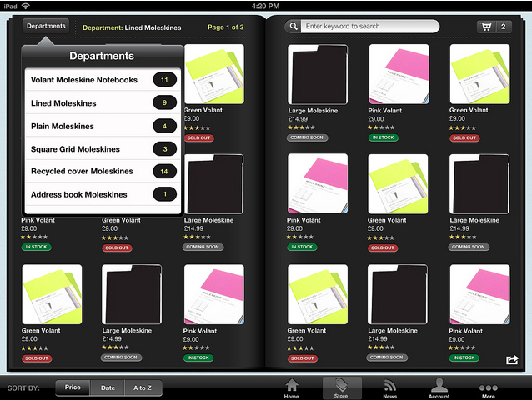Open Green Volant thumbnail in right page's last row
532x400 pixels.
point(318,294)
